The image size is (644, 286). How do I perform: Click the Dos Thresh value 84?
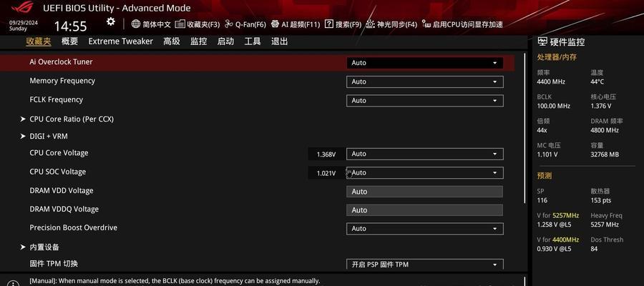[595, 249]
